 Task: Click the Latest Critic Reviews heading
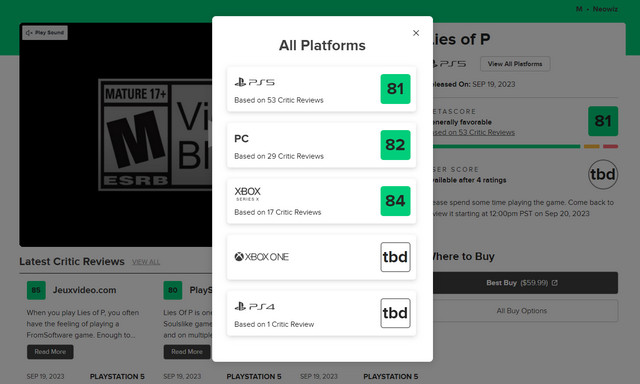pyautogui.click(x=72, y=262)
